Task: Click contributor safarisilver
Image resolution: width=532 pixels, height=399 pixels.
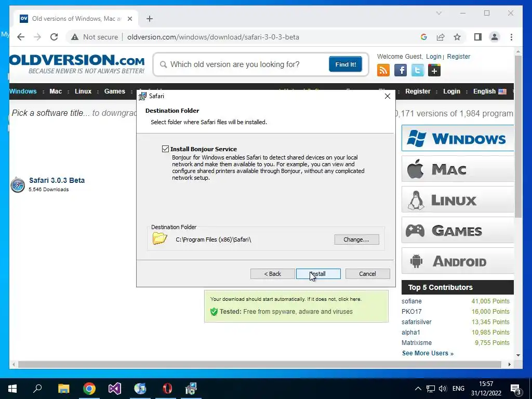Action: (417, 322)
